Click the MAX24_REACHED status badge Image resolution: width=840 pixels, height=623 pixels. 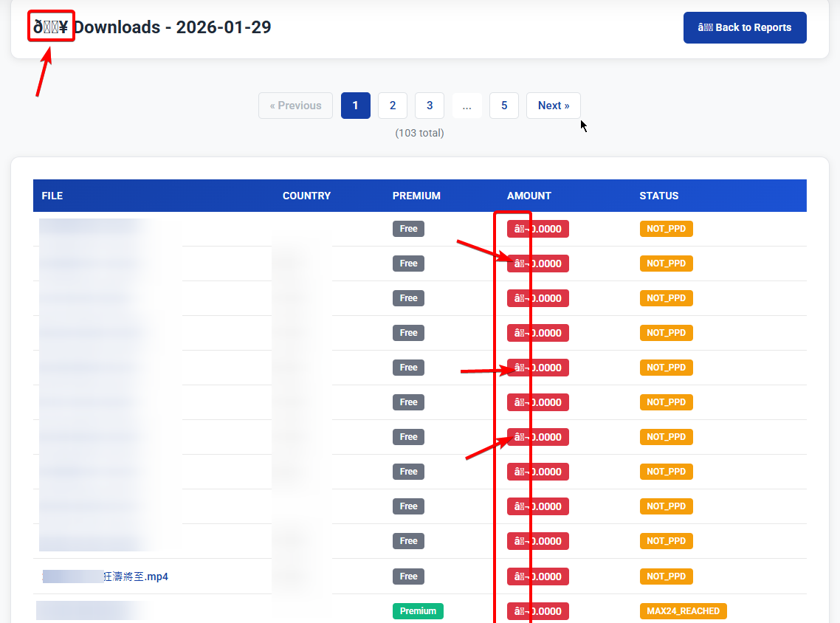(x=683, y=611)
